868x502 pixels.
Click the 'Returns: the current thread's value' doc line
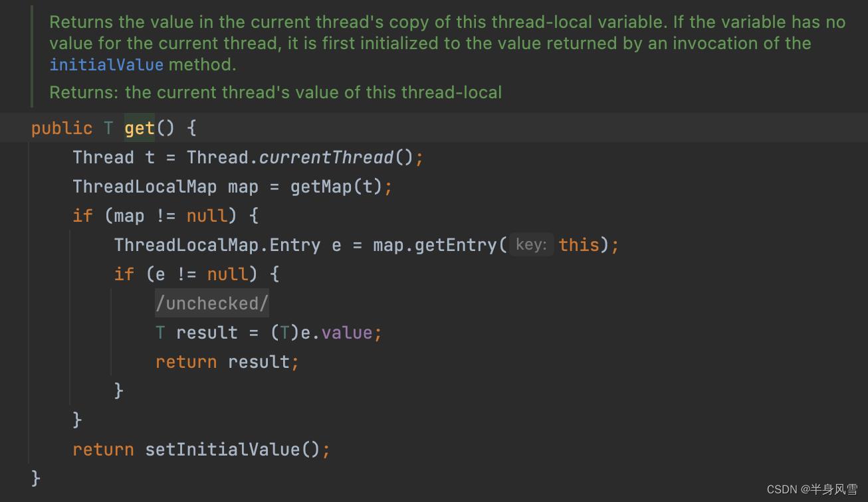click(x=275, y=92)
